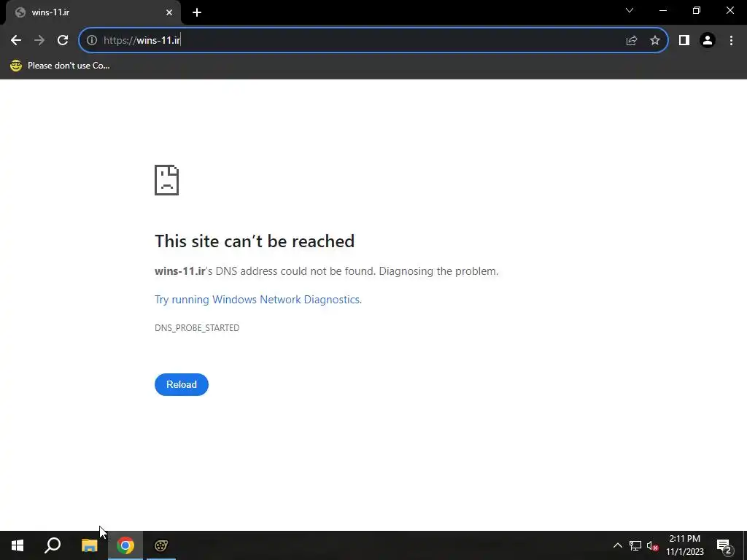Open a new tab with plus button
747x560 pixels.
[x=197, y=13]
